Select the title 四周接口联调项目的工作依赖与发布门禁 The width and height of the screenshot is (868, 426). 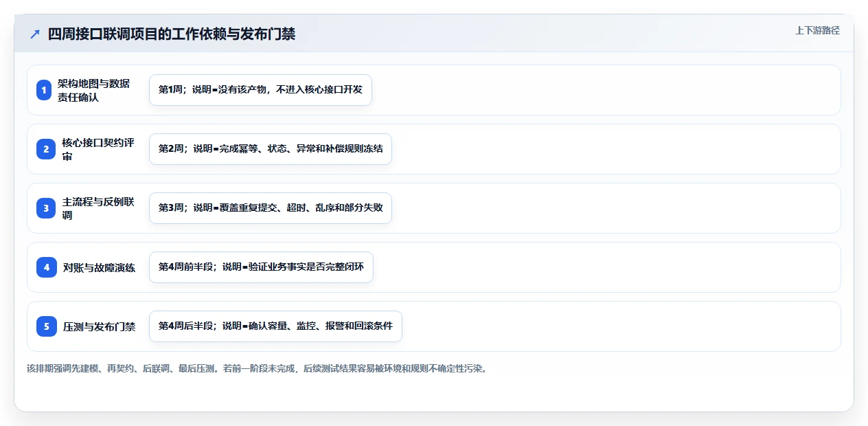[172, 34]
